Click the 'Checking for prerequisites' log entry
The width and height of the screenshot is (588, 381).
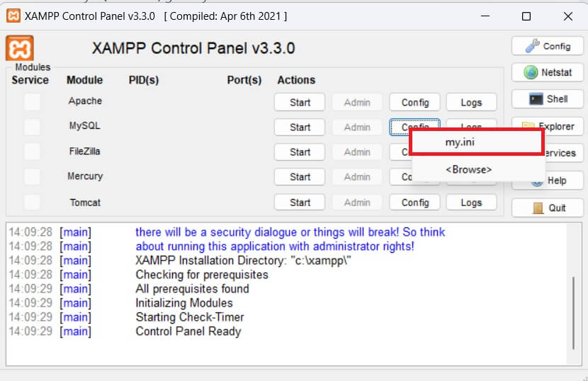pos(202,275)
